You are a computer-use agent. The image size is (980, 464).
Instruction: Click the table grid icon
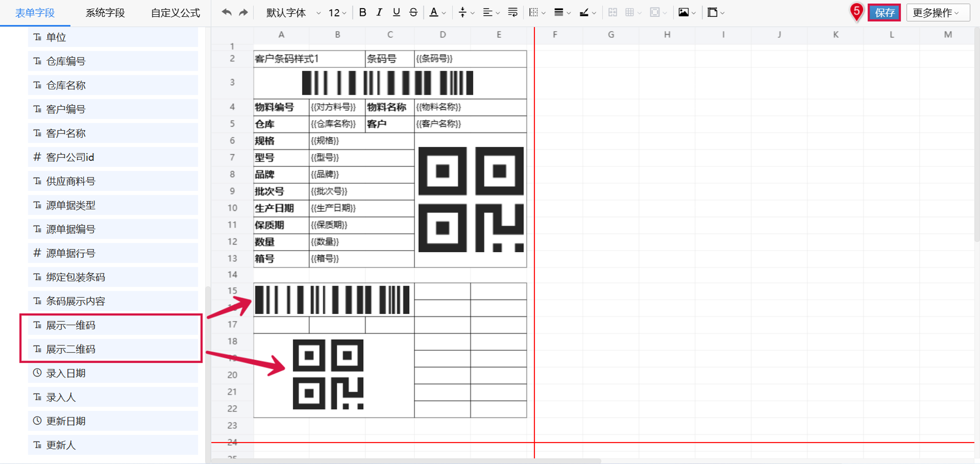point(630,12)
